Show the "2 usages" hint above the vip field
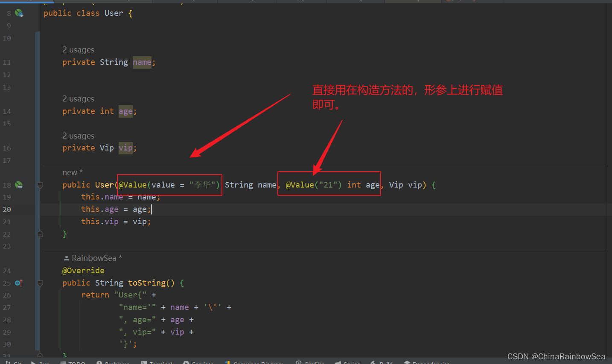The image size is (612, 364). tap(78, 136)
